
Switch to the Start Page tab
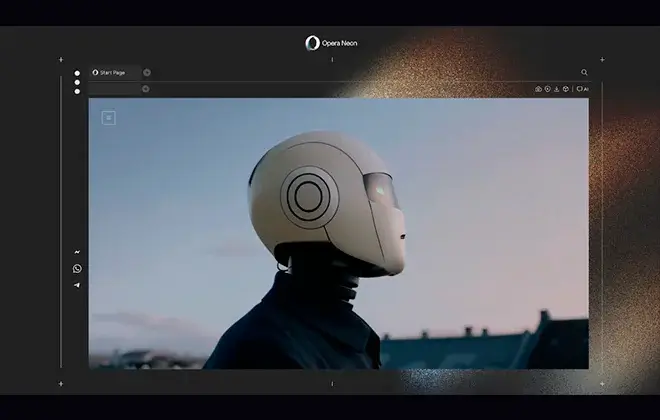(113, 73)
